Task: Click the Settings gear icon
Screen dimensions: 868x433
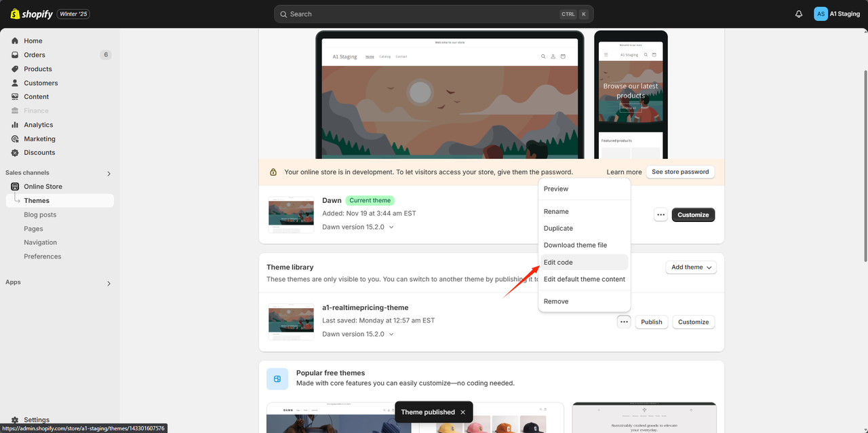Action: point(15,420)
